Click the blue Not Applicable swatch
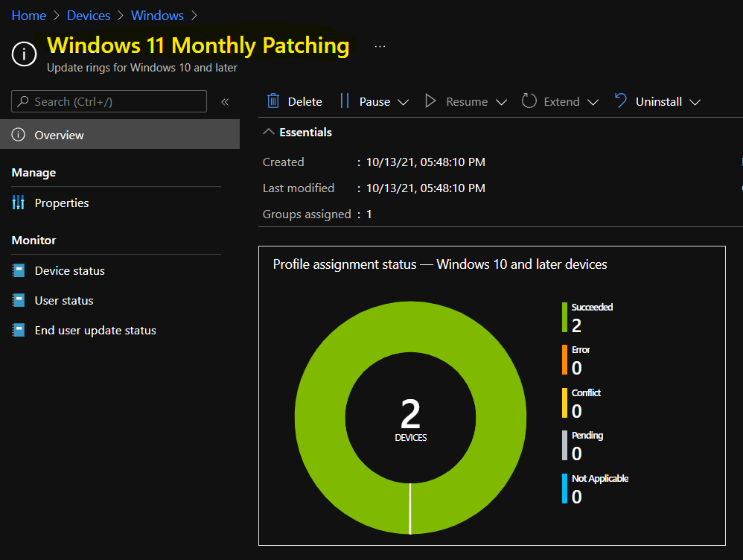Screen dimensions: 743x560 565,489
